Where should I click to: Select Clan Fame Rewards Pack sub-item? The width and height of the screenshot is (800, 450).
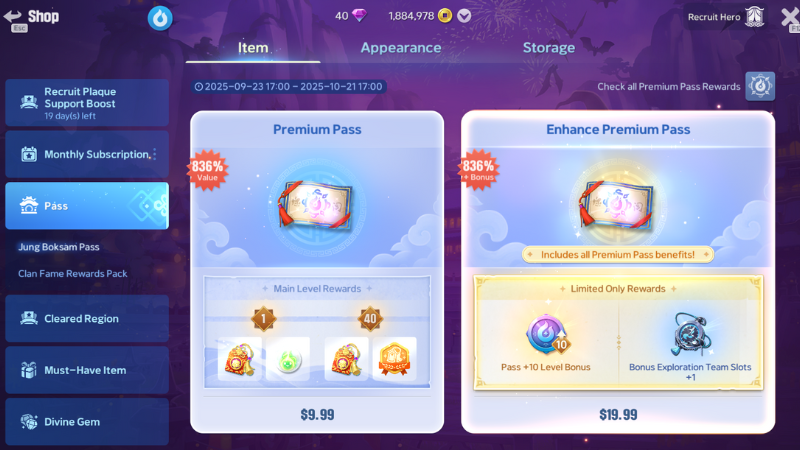click(72, 273)
